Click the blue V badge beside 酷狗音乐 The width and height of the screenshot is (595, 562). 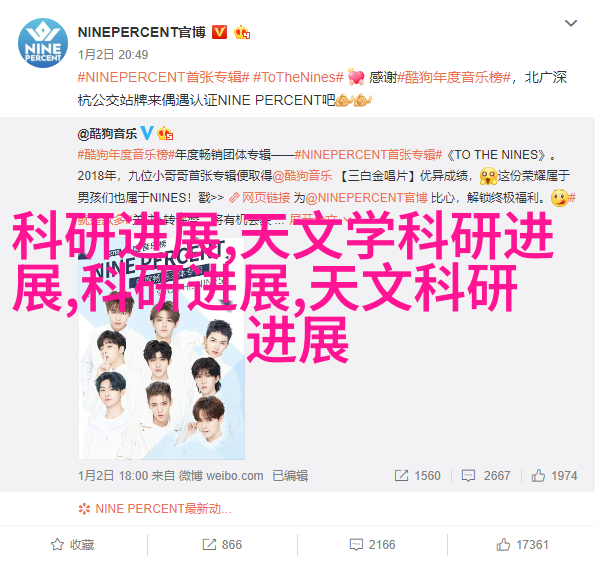[147, 133]
